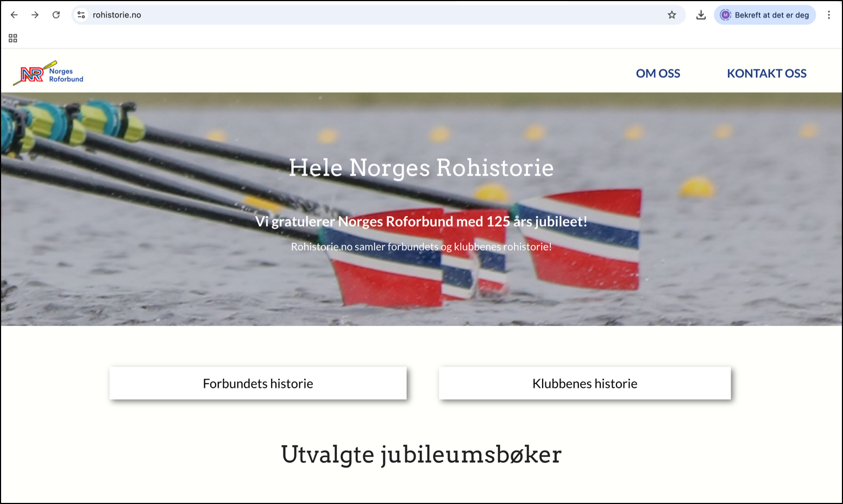View site information for rohistorie.no

click(x=81, y=15)
